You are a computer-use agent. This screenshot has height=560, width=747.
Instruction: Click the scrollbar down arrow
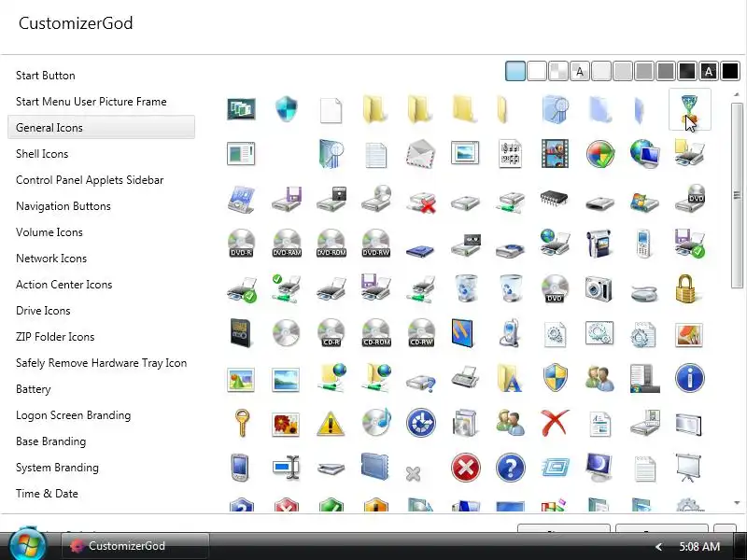[x=737, y=503]
